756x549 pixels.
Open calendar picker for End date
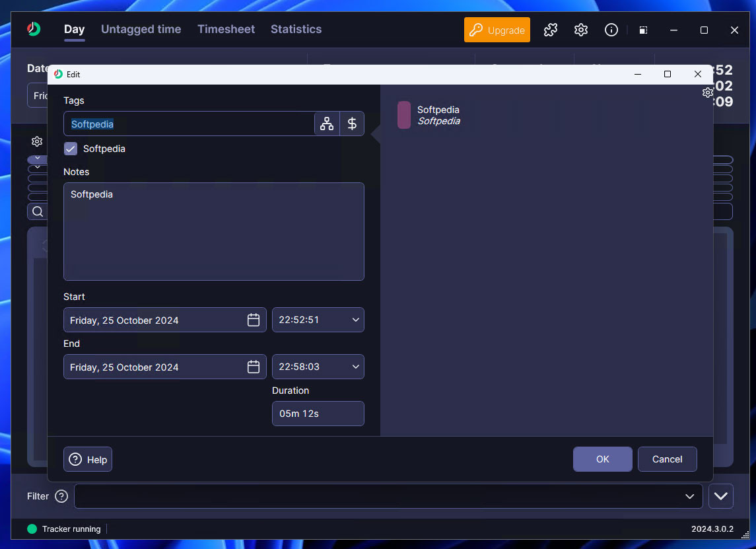pos(254,367)
